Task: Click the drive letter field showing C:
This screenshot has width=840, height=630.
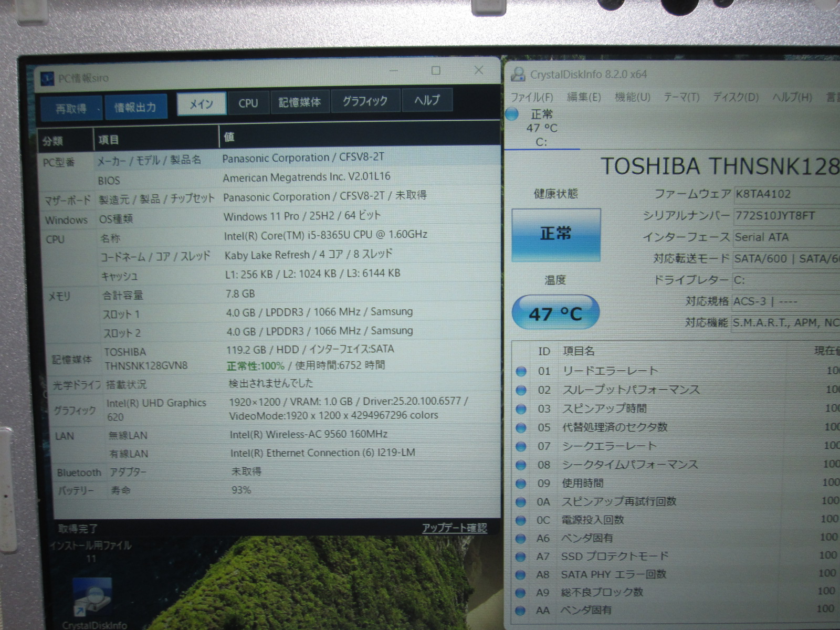Action: tap(786, 280)
